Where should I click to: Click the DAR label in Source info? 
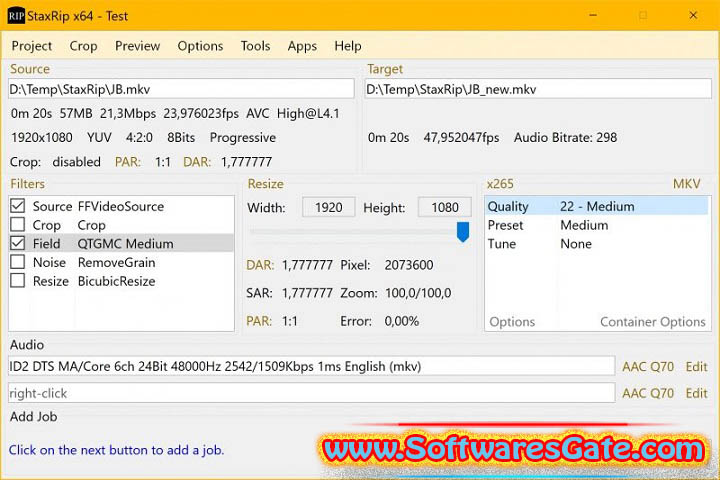(x=197, y=162)
